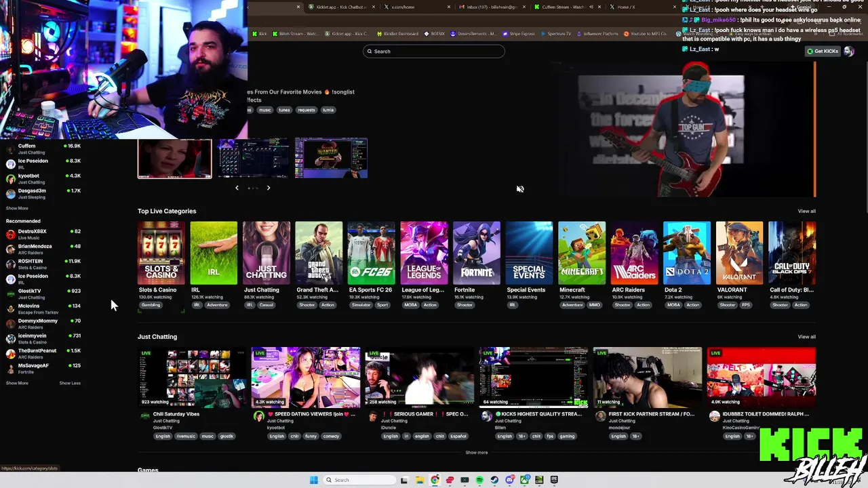868x488 pixels.
Task: Switch to the x.com/home tab
Action: pos(417,7)
